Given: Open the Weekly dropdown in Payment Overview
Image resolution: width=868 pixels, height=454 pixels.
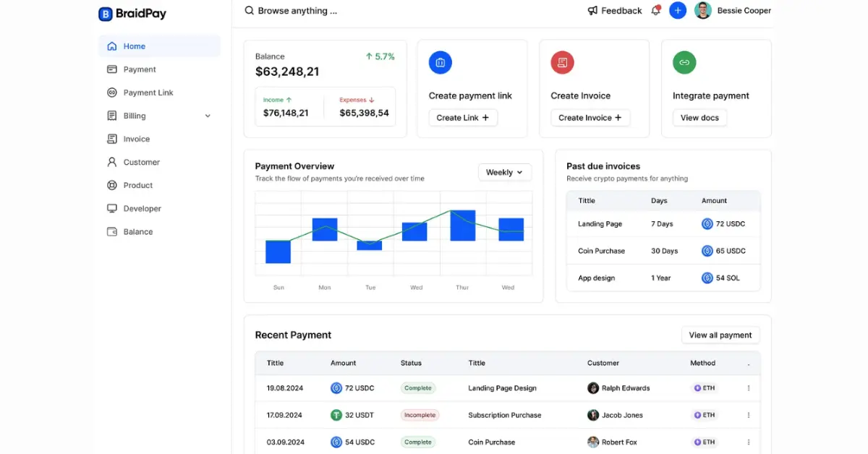Looking at the screenshot, I should [504, 172].
